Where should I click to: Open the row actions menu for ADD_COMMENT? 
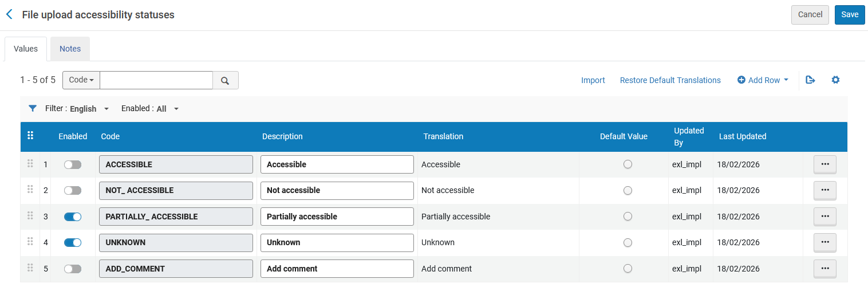click(825, 269)
